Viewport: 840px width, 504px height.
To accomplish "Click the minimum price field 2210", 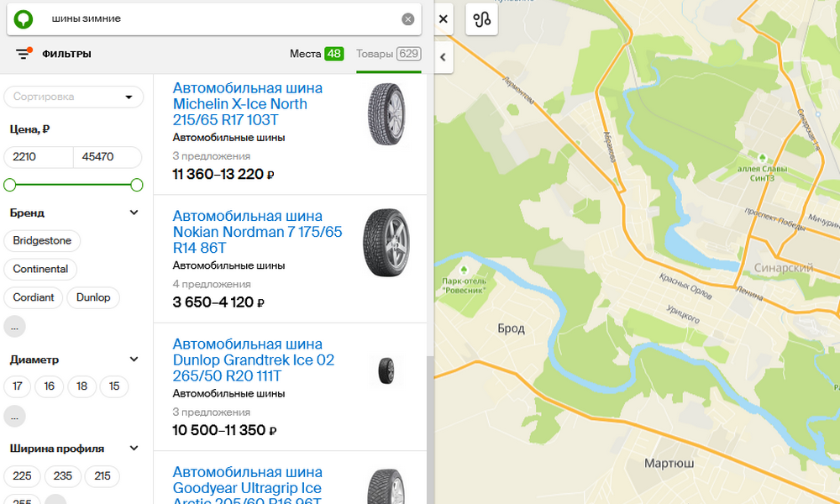I will (38, 157).
